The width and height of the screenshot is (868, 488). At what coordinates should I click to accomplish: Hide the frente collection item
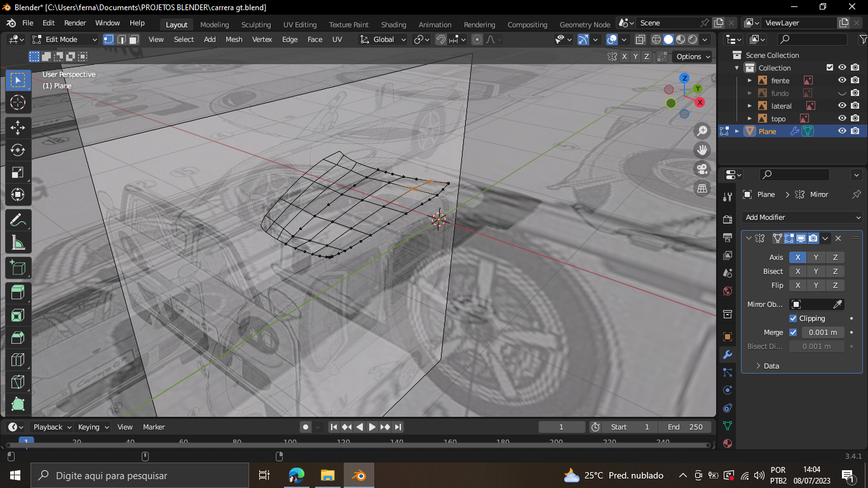click(842, 81)
